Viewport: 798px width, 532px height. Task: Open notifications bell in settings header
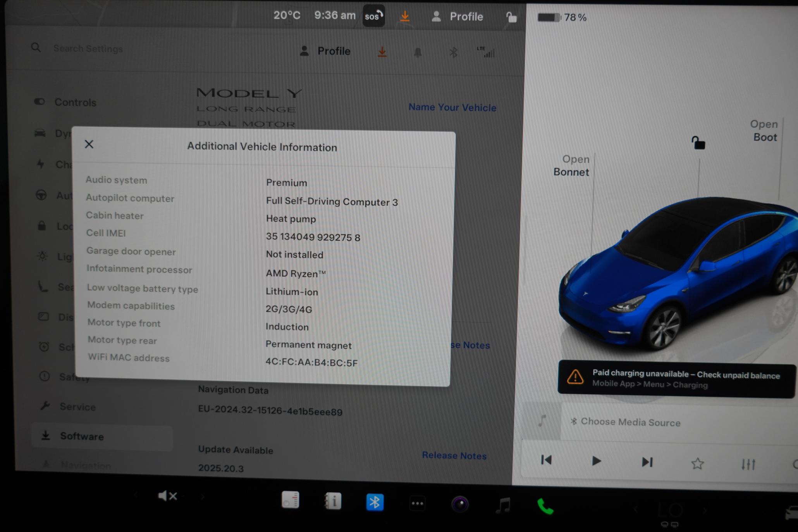418,53
